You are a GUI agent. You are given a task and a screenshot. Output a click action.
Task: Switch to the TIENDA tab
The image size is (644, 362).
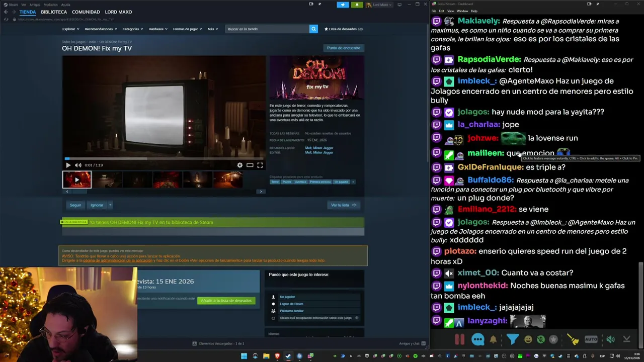tap(28, 12)
